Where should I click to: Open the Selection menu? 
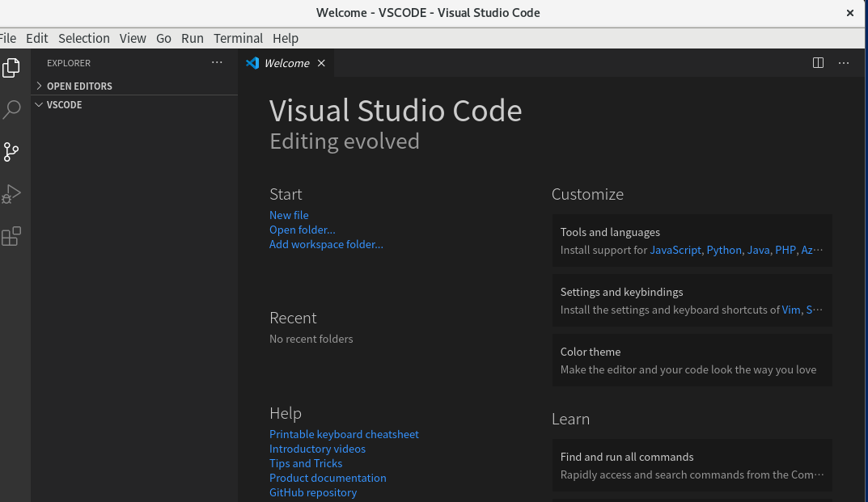83,38
